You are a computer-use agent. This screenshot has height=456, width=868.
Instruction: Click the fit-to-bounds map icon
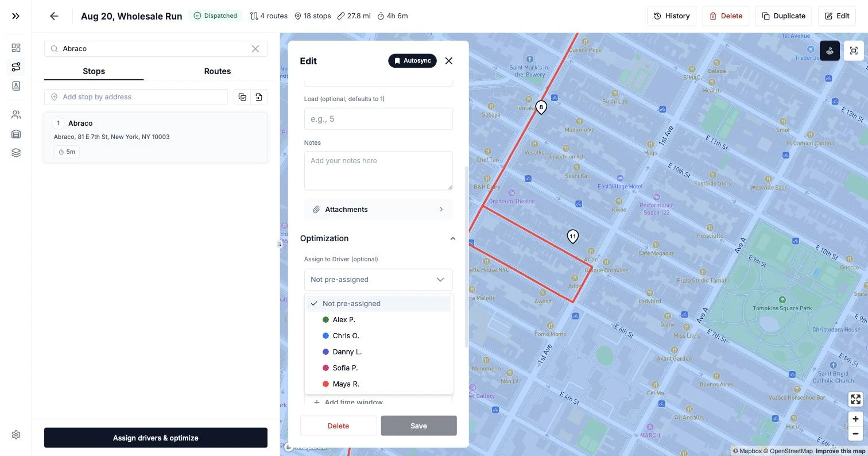coord(854,51)
